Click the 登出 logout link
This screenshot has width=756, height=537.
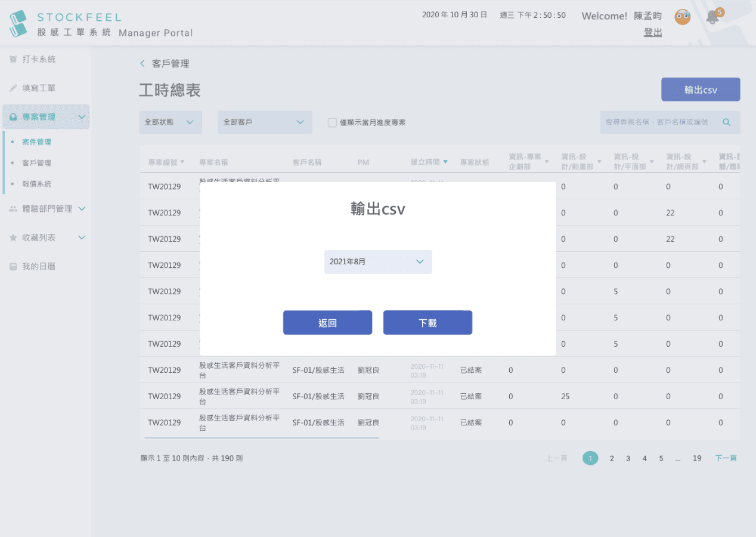[653, 32]
